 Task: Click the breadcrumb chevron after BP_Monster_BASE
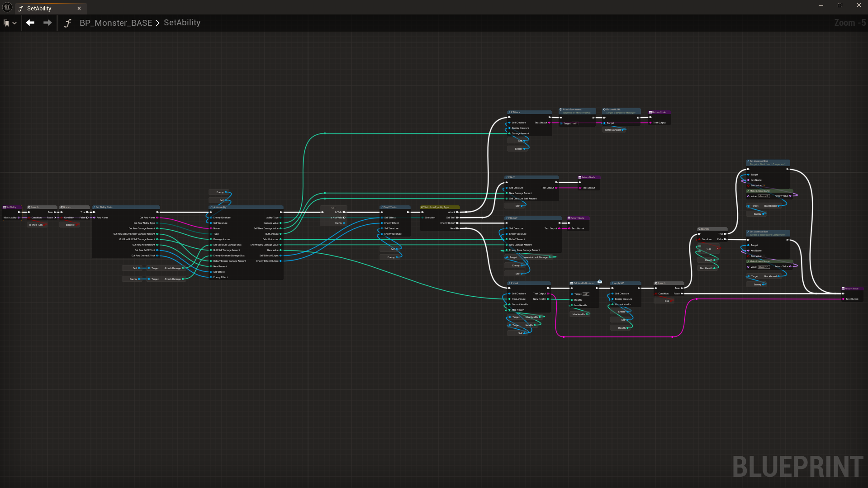pos(157,23)
